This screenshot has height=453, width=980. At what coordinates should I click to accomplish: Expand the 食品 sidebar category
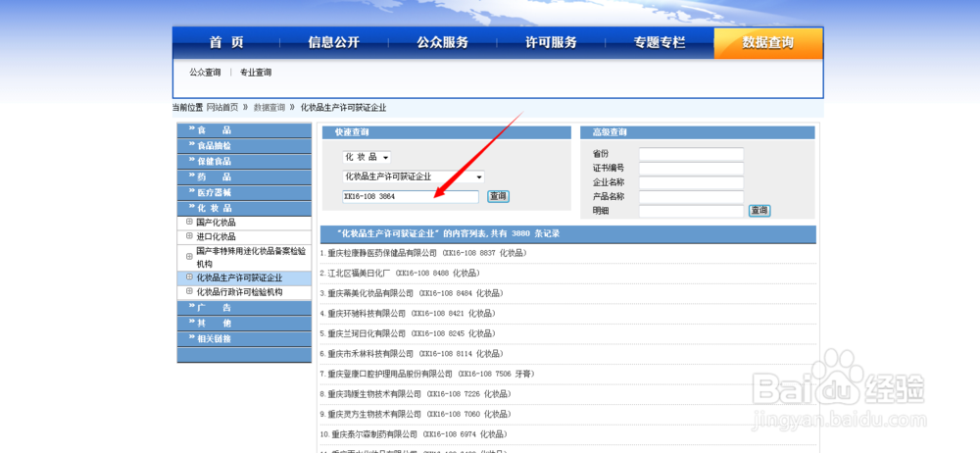tap(244, 130)
